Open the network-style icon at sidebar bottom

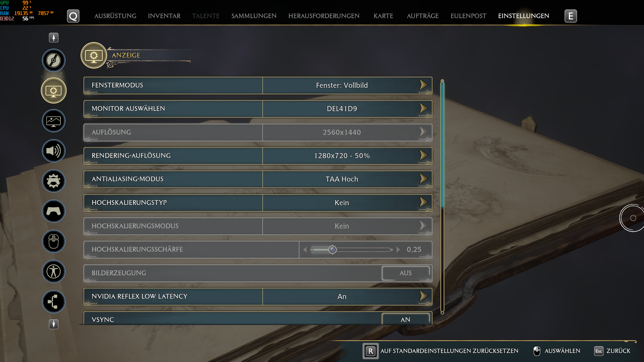pyautogui.click(x=54, y=302)
